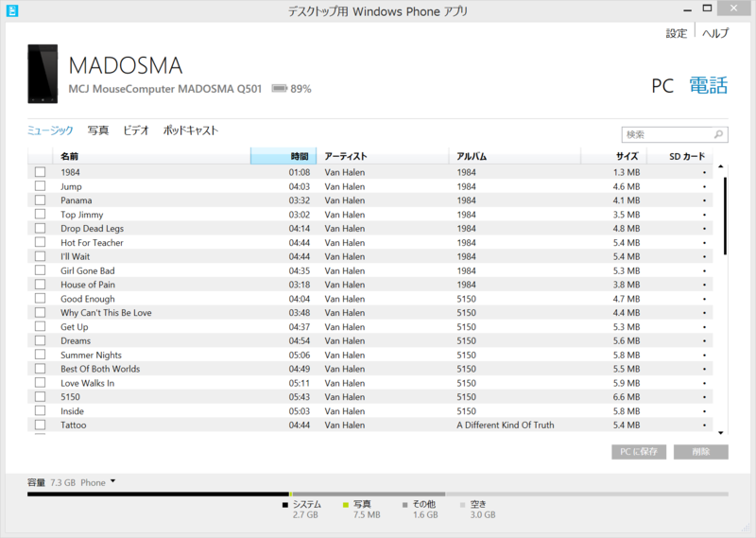Switch to the 写真 tab
This screenshot has height=538, width=756.
click(98, 130)
